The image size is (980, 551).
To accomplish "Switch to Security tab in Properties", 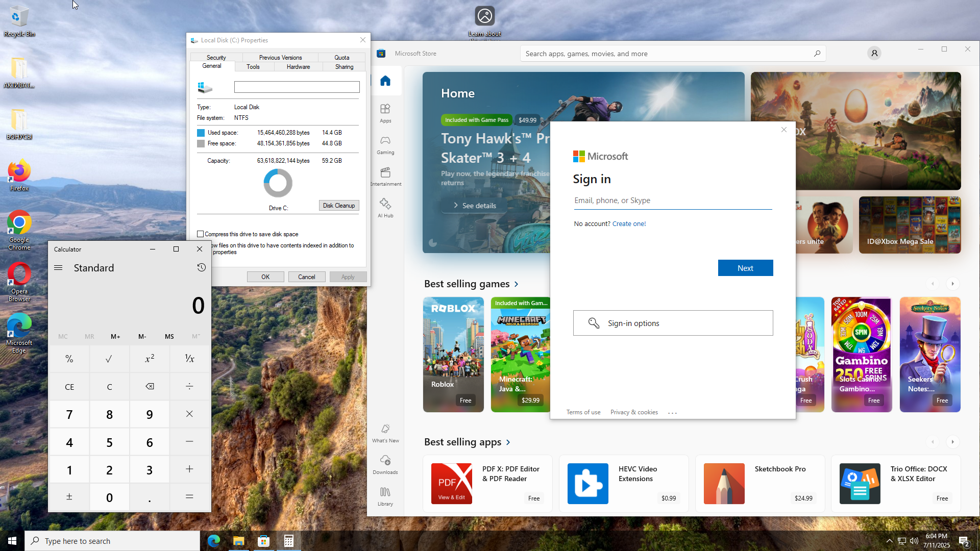I will (x=216, y=58).
